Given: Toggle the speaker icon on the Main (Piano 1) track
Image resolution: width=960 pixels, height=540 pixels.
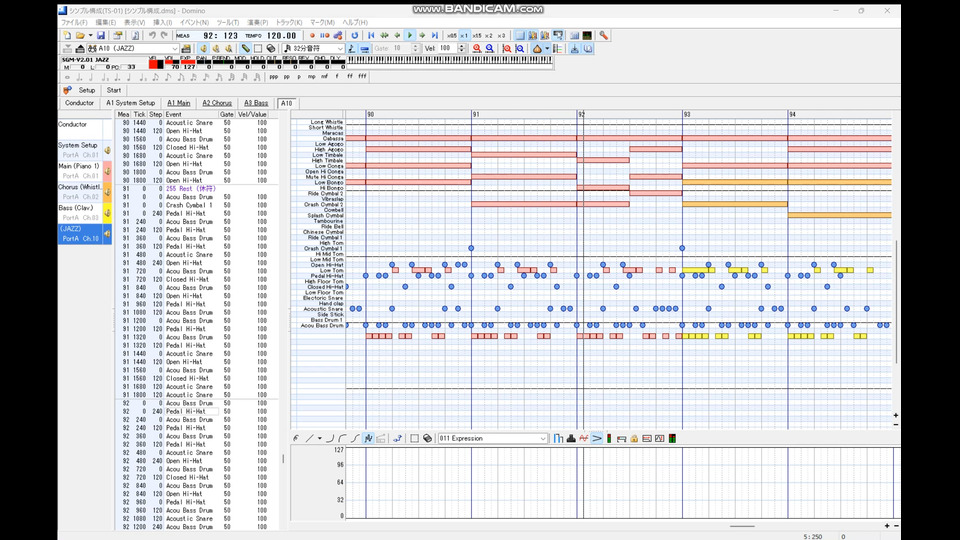Looking at the screenshot, I should 108,171.
